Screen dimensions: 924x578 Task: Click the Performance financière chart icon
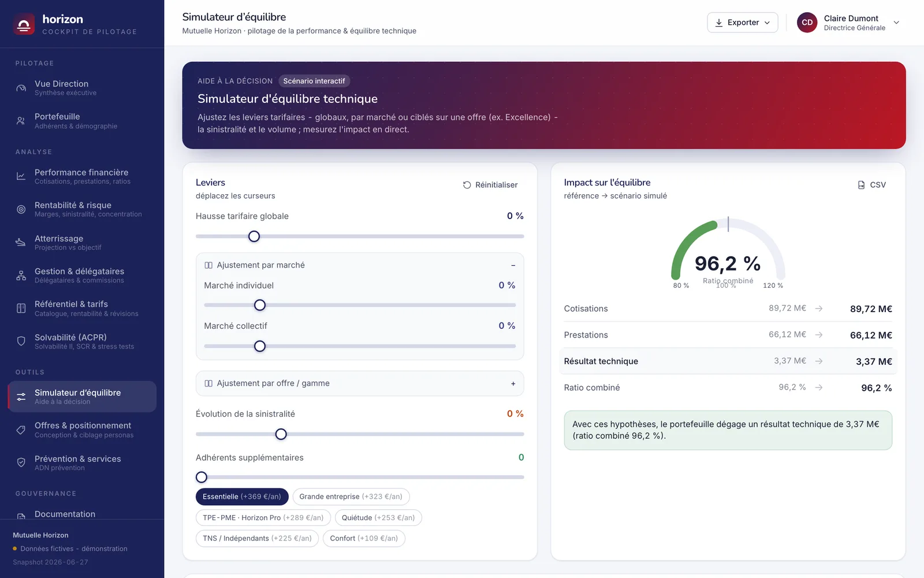21,176
